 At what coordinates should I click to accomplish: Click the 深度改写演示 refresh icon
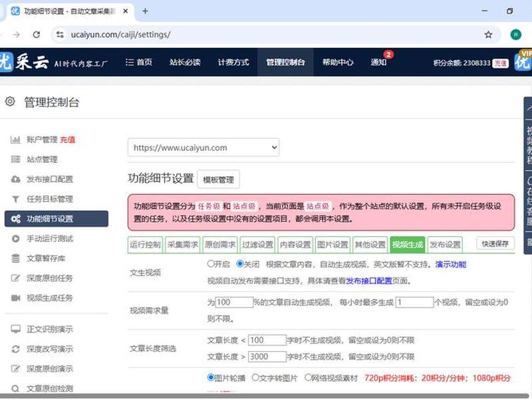point(15,348)
